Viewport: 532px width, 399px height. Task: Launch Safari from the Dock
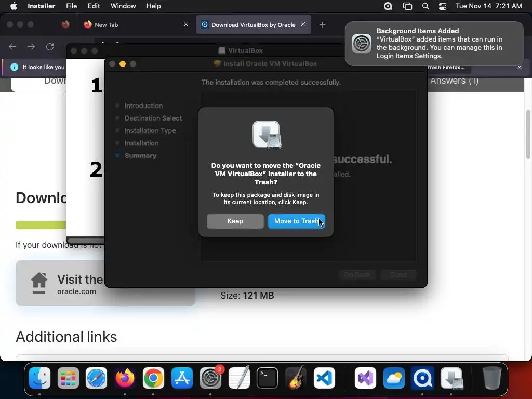[x=96, y=378]
